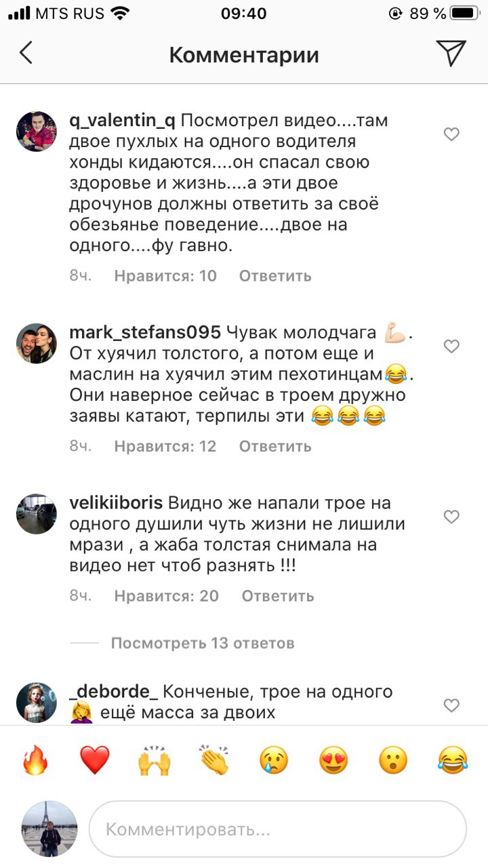The width and height of the screenshot is (488, 868).
Task: Expand 'Посмотреть 13 ответов' replies
Action: click(203, 642)
